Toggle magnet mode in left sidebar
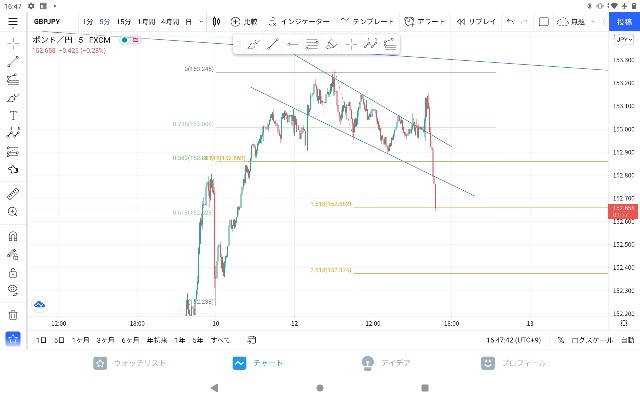Screen dimensions: 640x400 tap(13, 236)
